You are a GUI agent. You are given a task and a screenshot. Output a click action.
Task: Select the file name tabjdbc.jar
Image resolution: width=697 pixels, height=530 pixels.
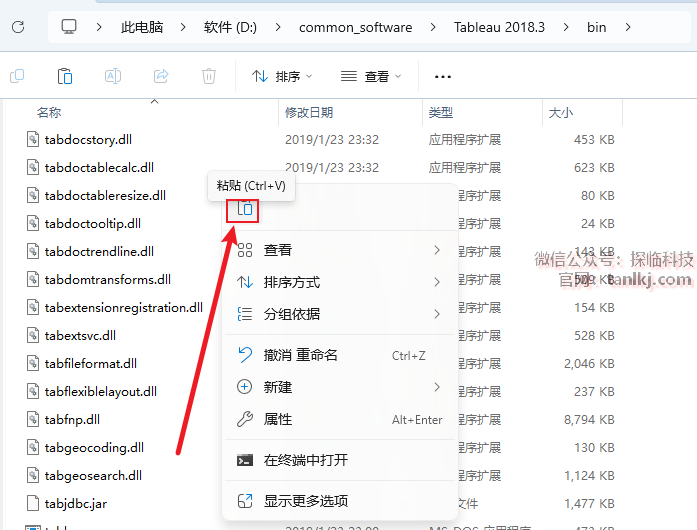[x=76, y=504]
